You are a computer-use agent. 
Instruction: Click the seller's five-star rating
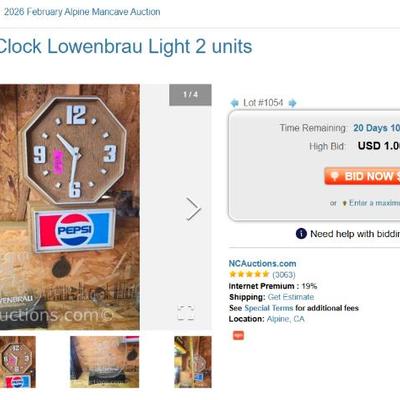(249, 274)
